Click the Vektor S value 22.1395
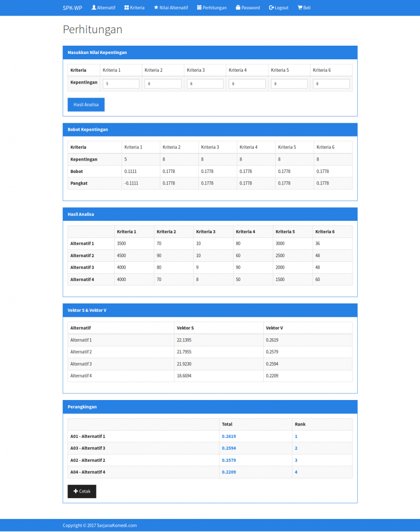The height and width of the screenshot is (532, 420). click(184, 340)
